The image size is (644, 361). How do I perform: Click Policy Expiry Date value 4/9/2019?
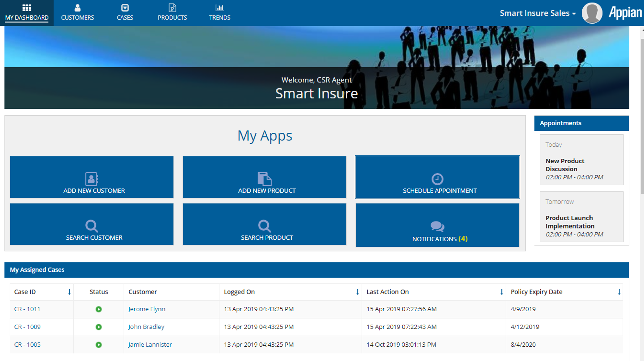(523, 309)
